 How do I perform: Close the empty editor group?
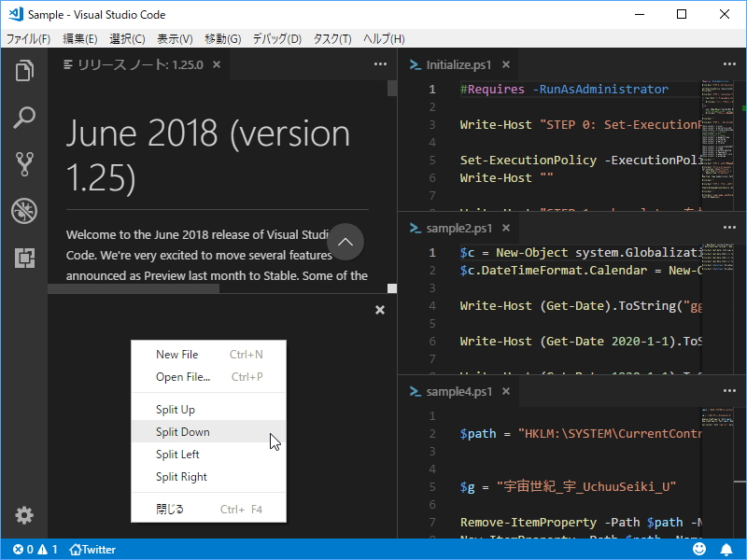click(380, 310)
